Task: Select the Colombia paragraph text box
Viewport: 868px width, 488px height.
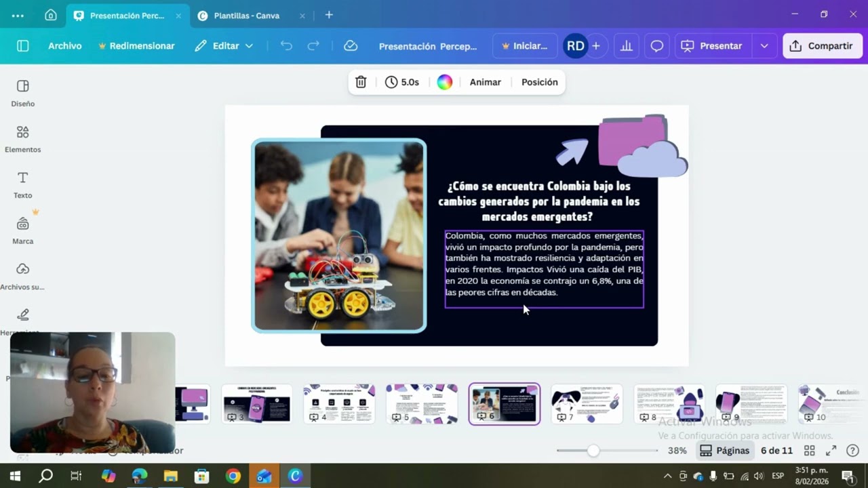Action: coord(544,269)
